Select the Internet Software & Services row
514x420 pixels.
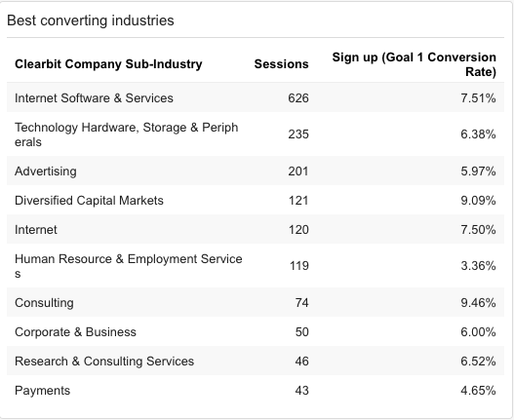point(256,97)
